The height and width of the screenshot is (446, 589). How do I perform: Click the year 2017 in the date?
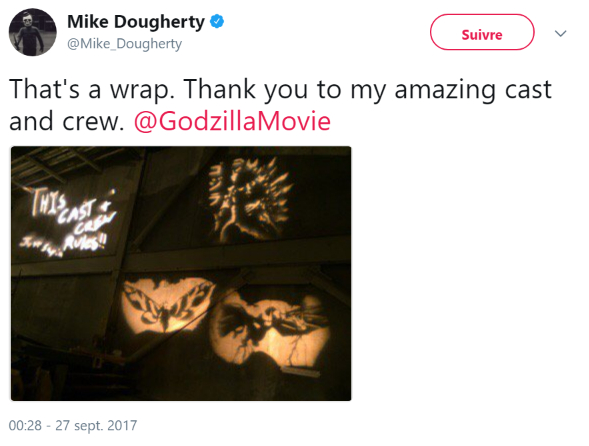pos(122,426)
